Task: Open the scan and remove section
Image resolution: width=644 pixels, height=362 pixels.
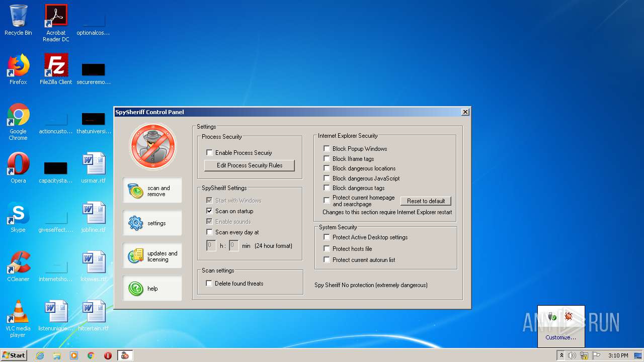Action: point(152,191)
